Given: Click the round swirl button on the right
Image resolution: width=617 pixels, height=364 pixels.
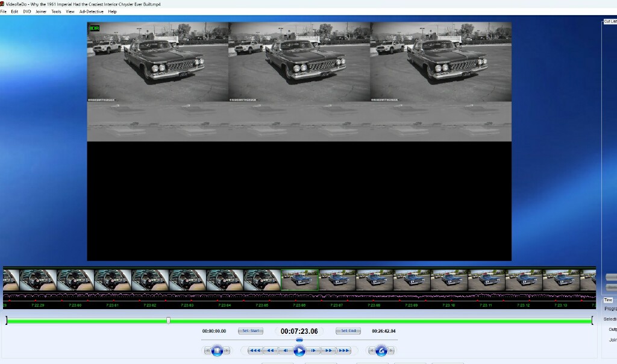Looking at the screenshot, I should [381, 350].
